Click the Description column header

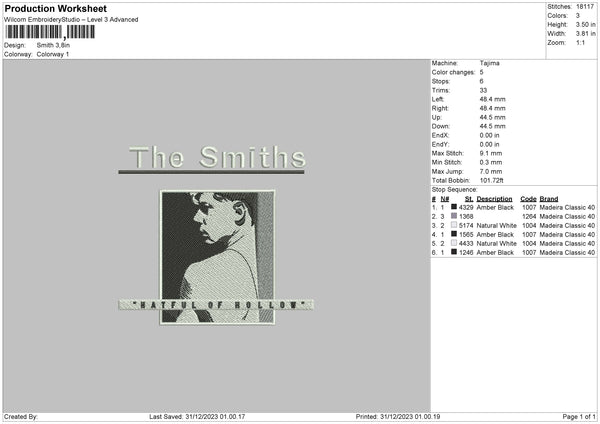pos(494,199)
